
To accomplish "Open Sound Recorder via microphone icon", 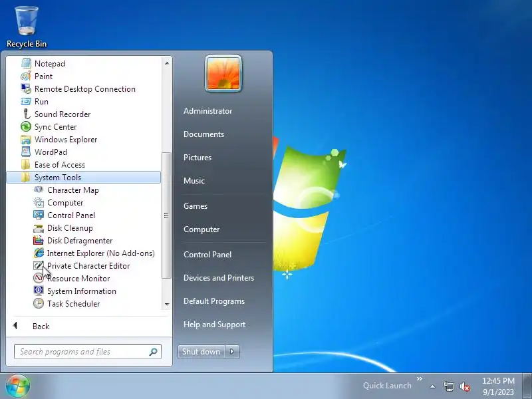I will (26, 114).
